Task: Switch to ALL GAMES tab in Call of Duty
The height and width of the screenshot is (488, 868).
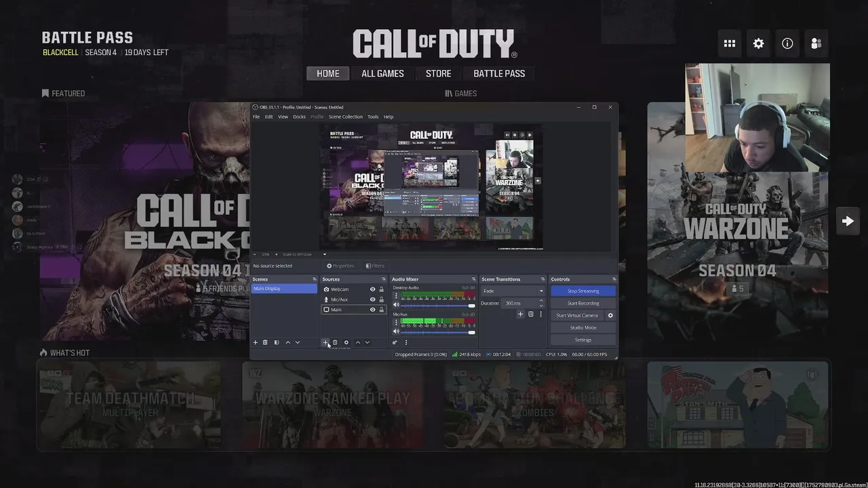Action: coord(382,73)
